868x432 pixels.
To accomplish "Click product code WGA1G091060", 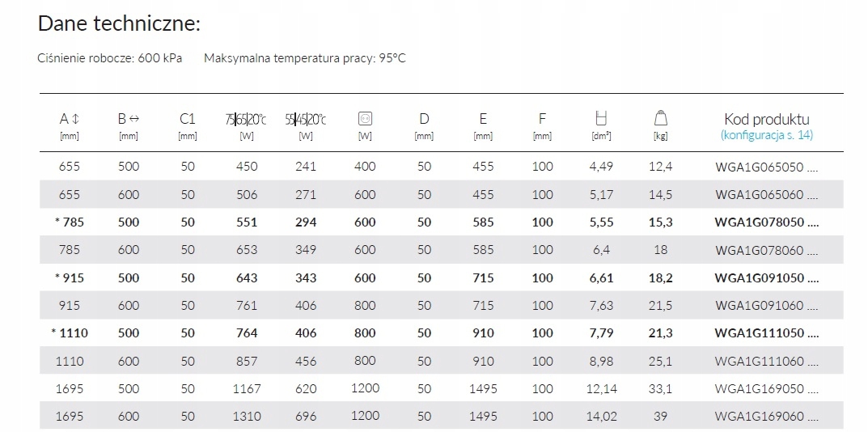I will (x=766, y=306).
